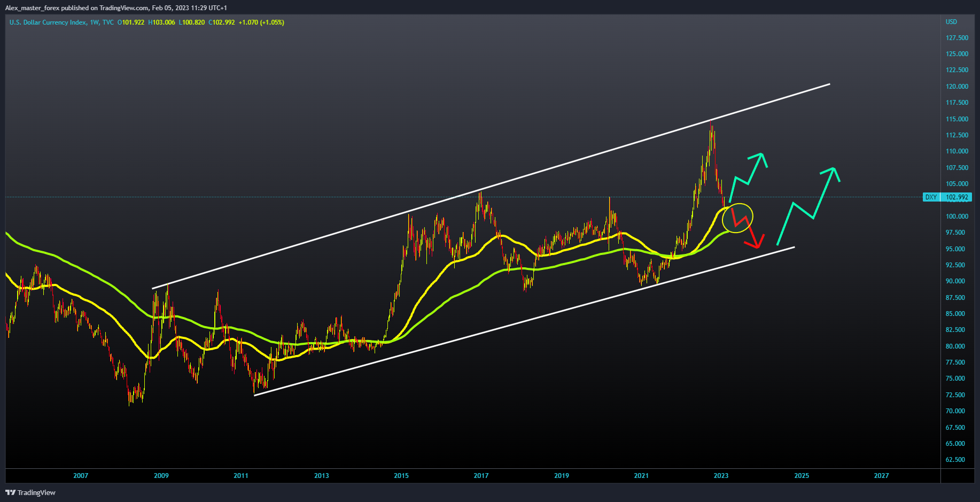Click the 115.000 price axis label
Screen dimensions: 980x502
(x=957, y=119)
